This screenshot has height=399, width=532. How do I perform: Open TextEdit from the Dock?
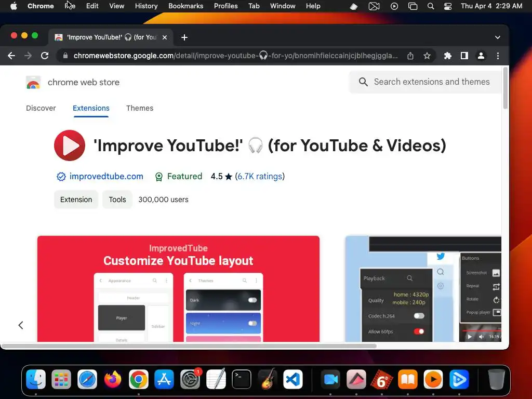pos(216,379)
